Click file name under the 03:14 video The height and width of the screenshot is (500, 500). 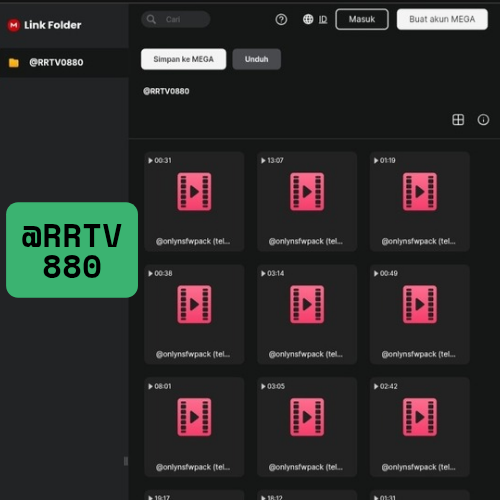[306, 354]
